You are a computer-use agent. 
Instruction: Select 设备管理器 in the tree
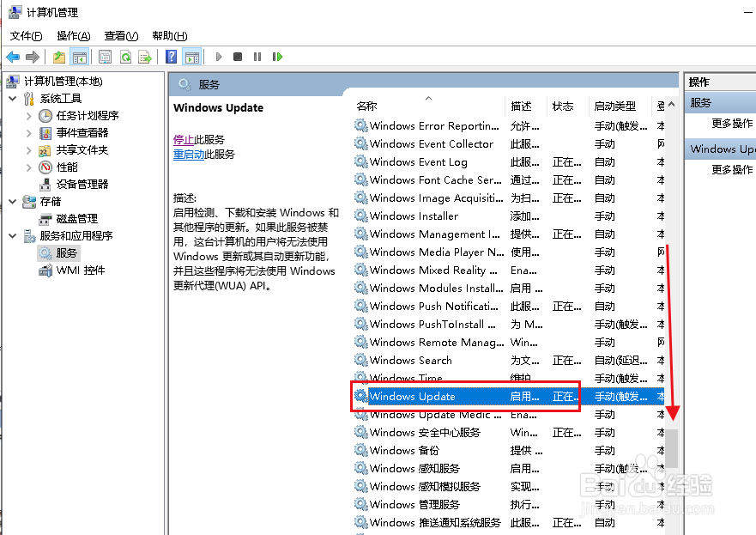coord(82,185)
